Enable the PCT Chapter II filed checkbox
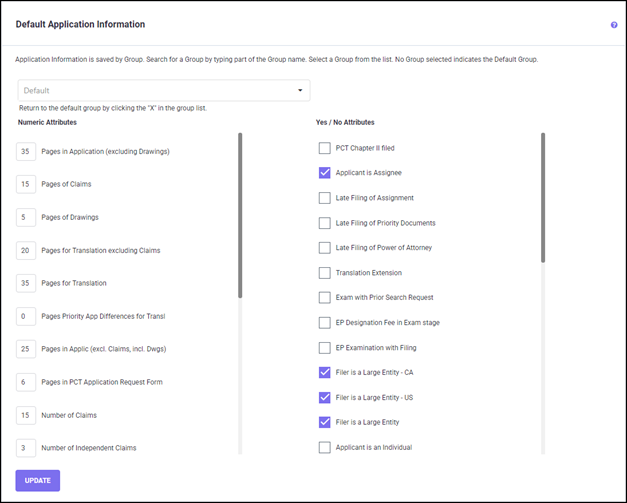This screenshot has width=627, height=503. click(x=324, y=148)
